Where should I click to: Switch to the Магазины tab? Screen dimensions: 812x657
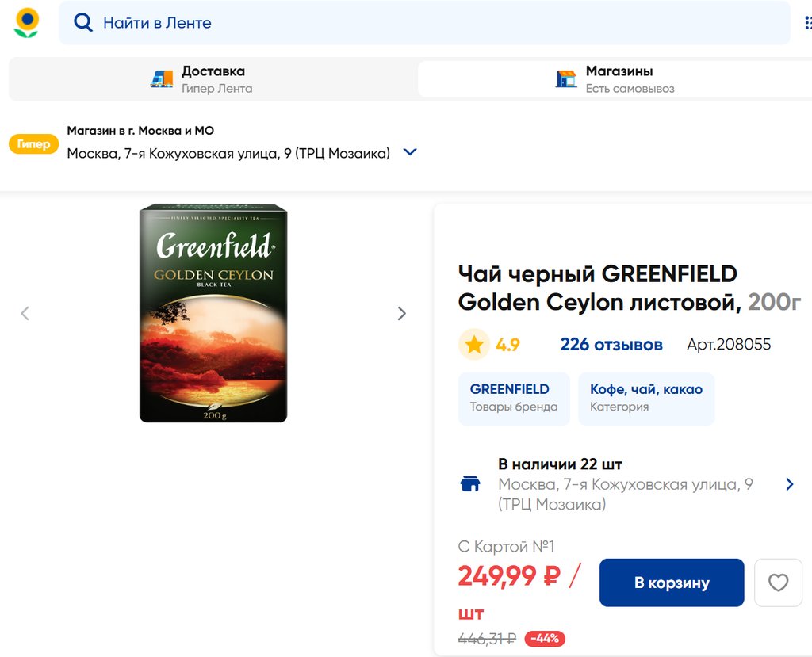click(x=615, y=79)
